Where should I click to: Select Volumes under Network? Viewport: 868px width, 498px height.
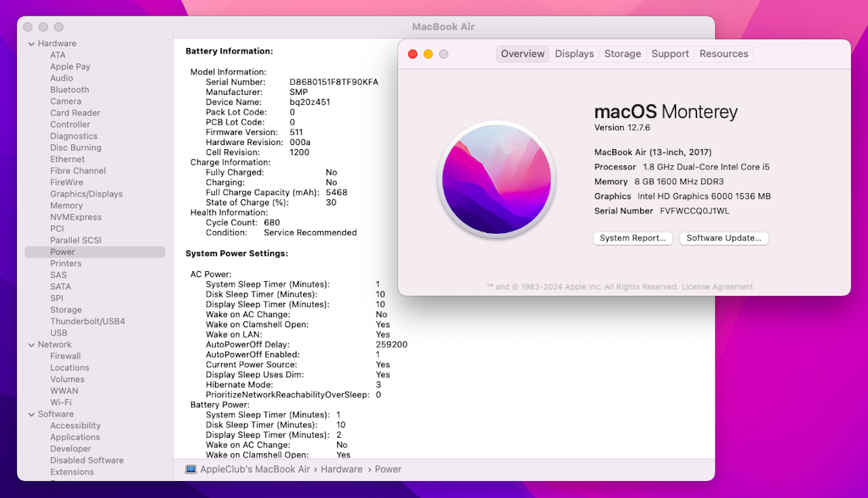pyautogui.click(x=67, y=379)
